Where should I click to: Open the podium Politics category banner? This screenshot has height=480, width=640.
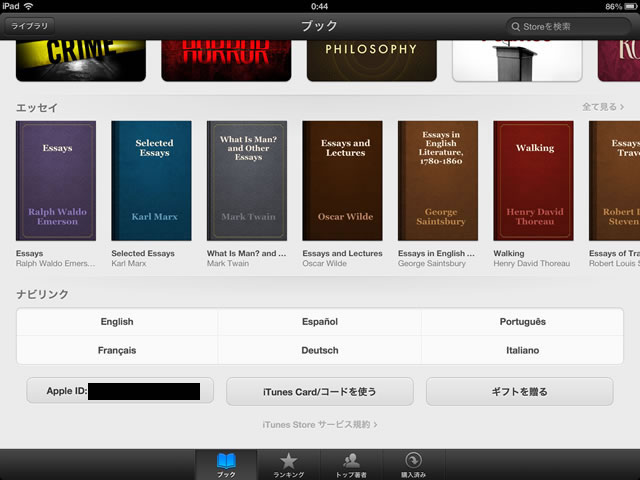point(517,60)
